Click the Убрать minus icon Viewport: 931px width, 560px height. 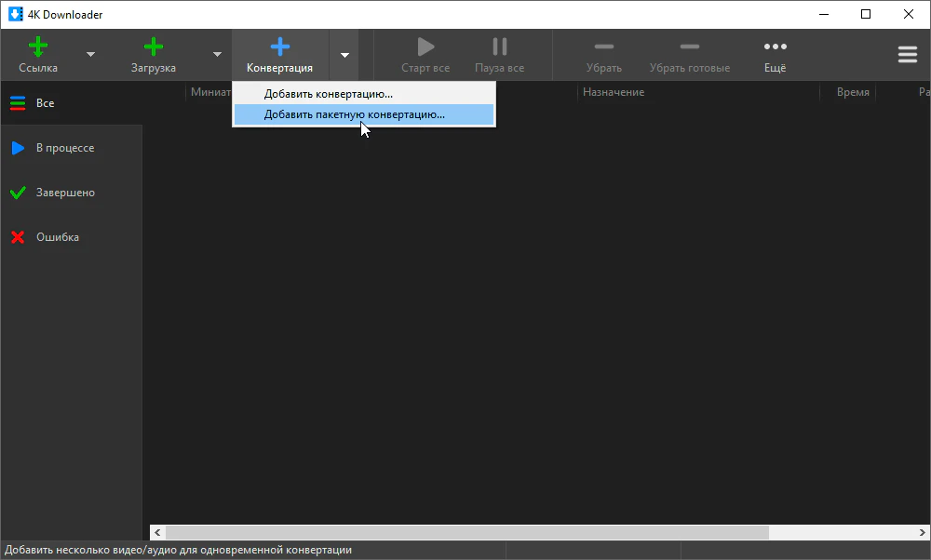[603, 47]
